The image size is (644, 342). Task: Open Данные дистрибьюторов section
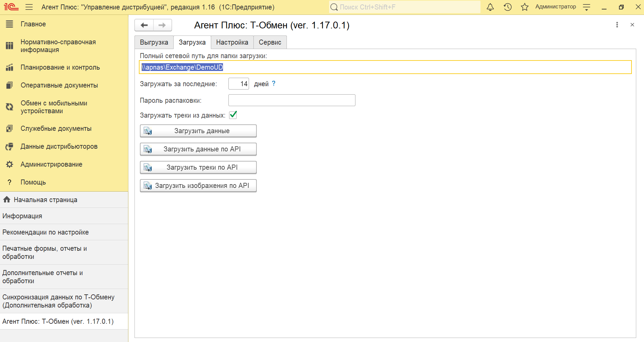[64, 146]
